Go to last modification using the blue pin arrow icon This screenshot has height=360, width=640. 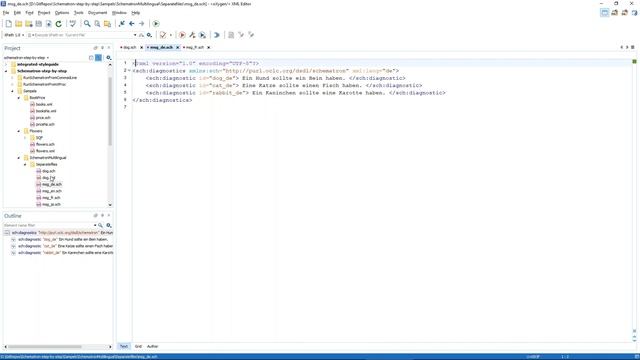[x=122, y=24]
